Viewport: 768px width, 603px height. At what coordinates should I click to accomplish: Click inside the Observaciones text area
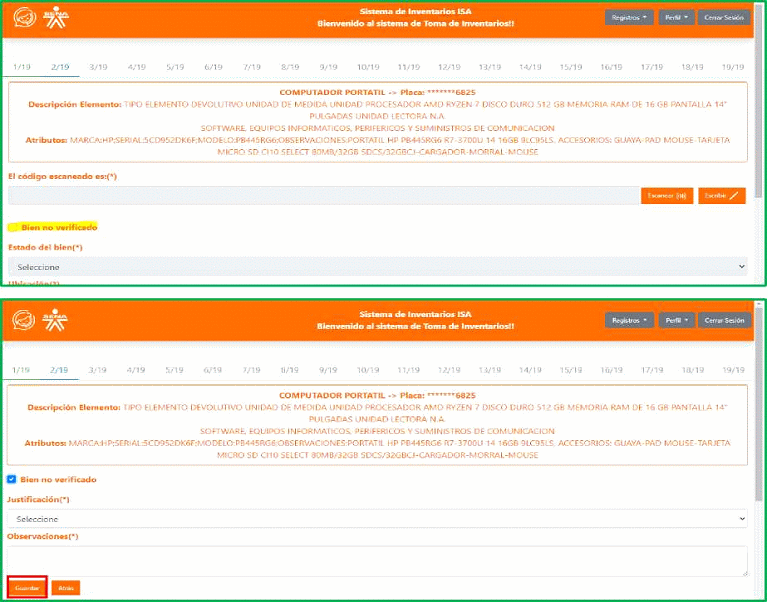click(x=377, y=560)
